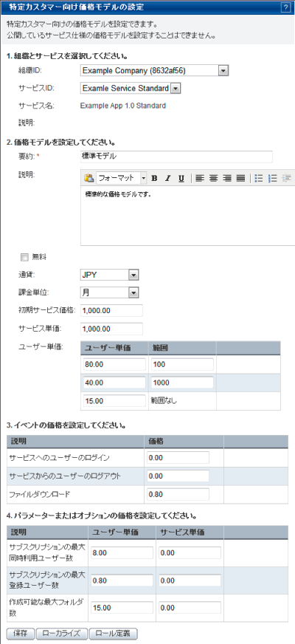Click inside the description editor text area
This screenshot has height=644, width=295.
click(x=187, y=216)
